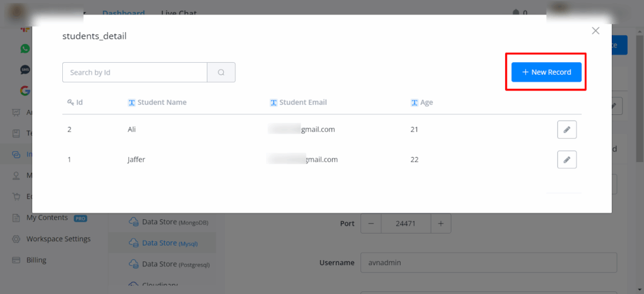Edit the Jaffer record with pencil icon

[x=567, y=160]
